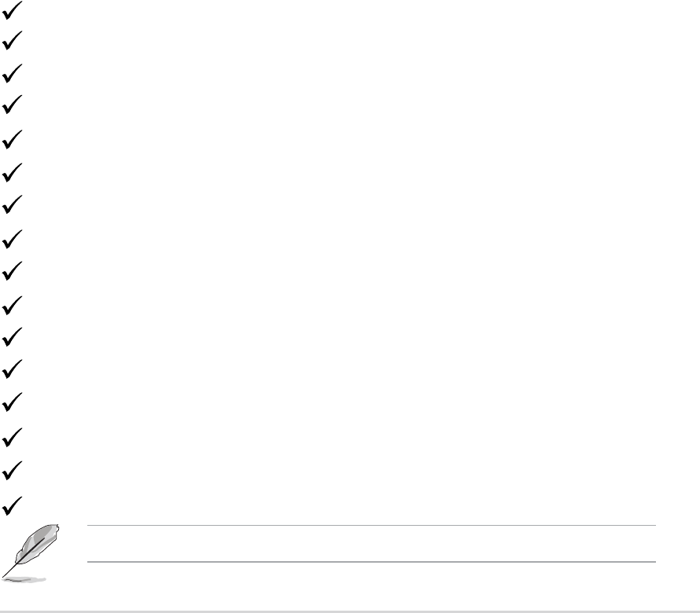Click the lower line of the note box

tap(371, 562)
